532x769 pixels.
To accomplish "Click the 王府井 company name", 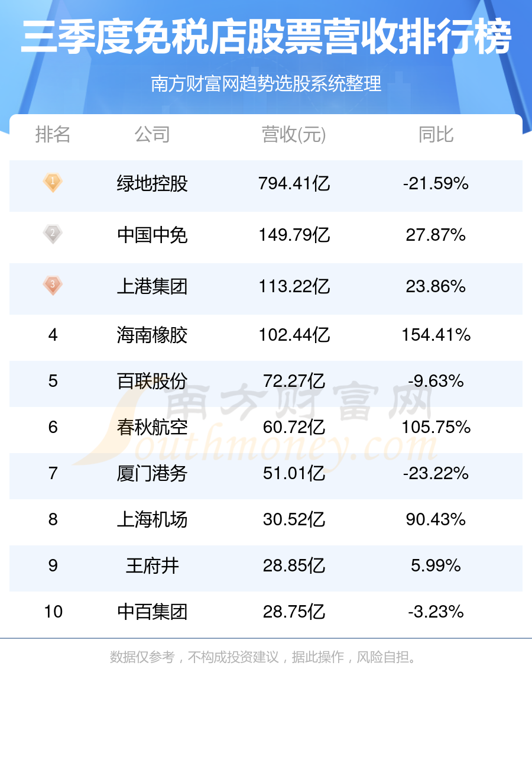I will pos(152,566).
